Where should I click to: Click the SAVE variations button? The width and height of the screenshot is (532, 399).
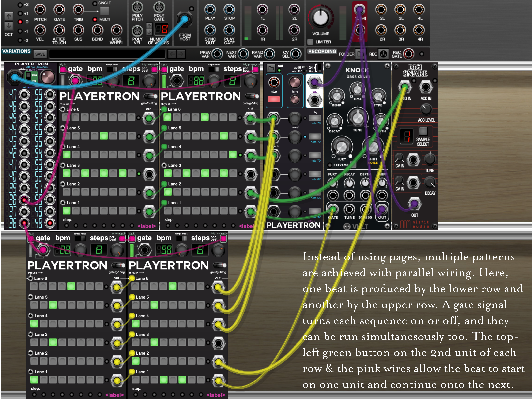40,54
